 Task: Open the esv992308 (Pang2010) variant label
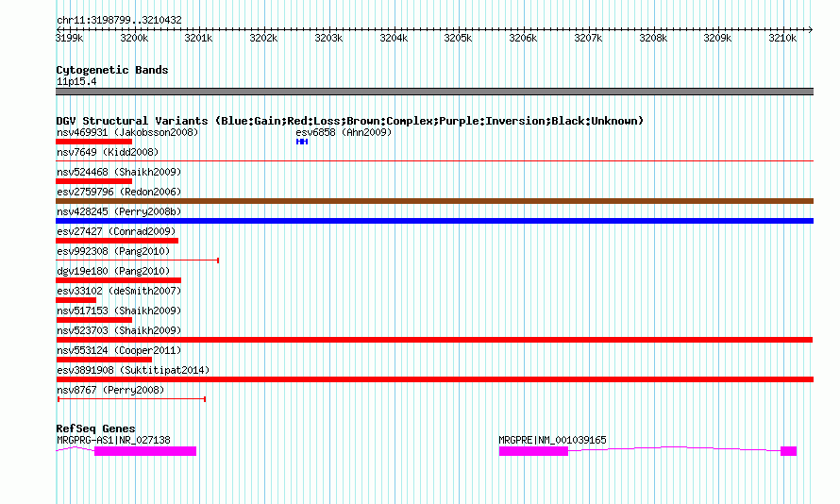[x=113, y=251]
